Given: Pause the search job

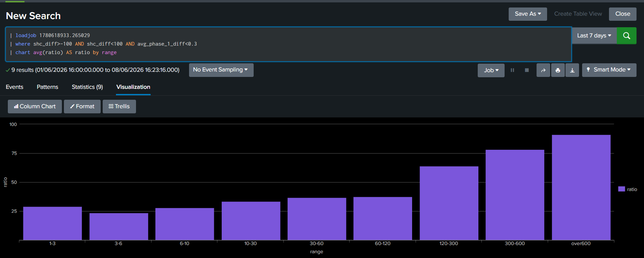Looking at the screenshot, I should pyautogui.click(x=512, y=70).
